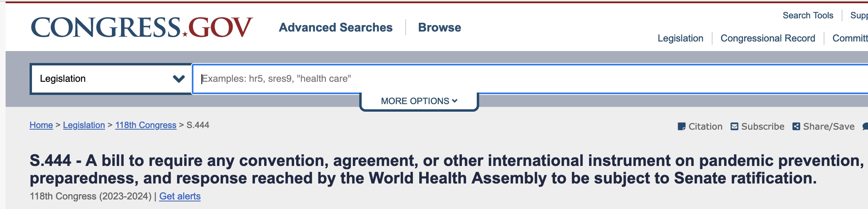
Task: Click the Home breadcrumb link
Action: pos(41,125)
